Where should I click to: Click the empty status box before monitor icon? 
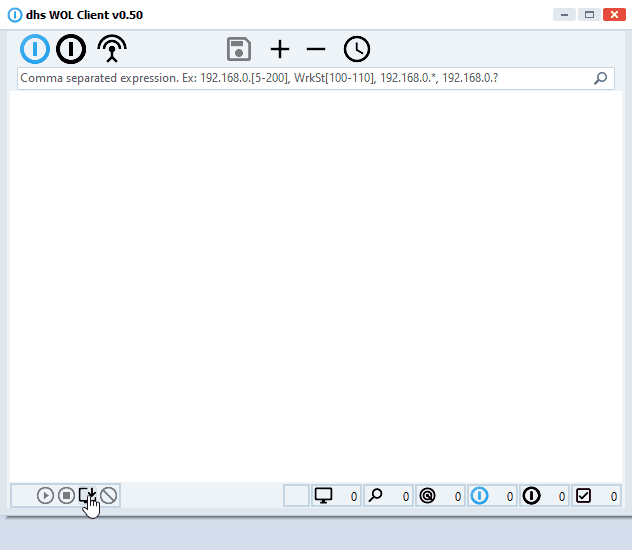296,496
